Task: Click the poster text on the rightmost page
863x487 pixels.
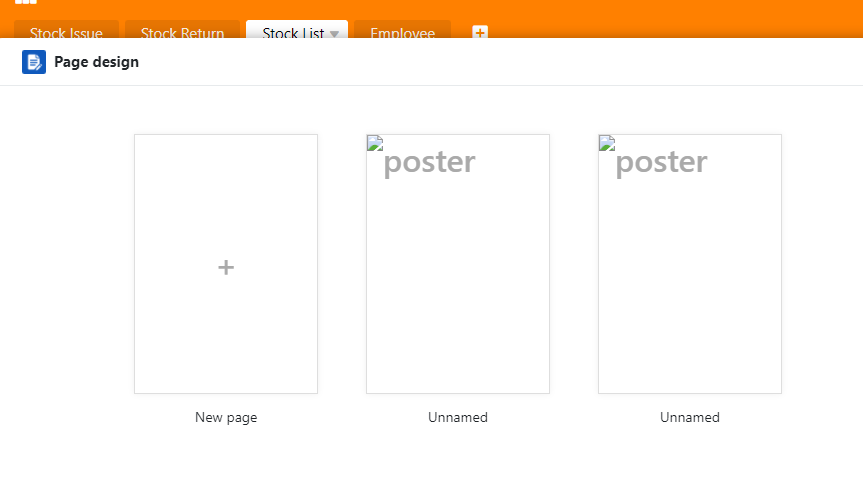Action: coord(662,162)
